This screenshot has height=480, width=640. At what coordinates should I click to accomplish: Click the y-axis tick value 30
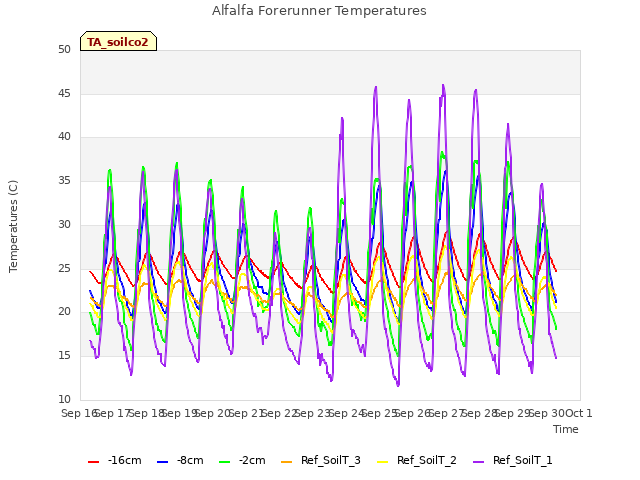coord(64,224)
